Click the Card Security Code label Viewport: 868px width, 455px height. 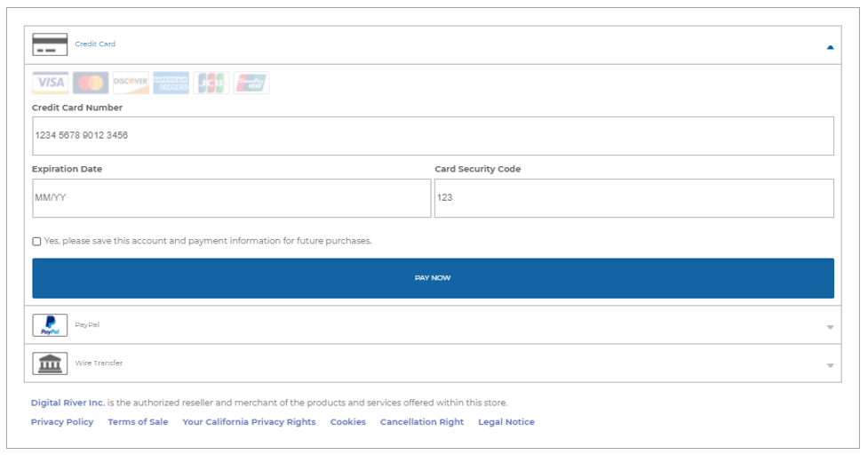click(478, 169)
